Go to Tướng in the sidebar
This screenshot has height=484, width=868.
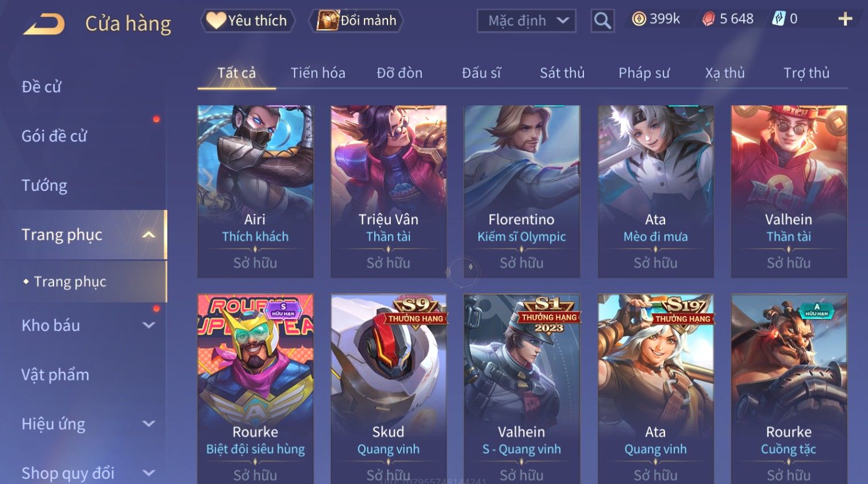coord(44,186)
